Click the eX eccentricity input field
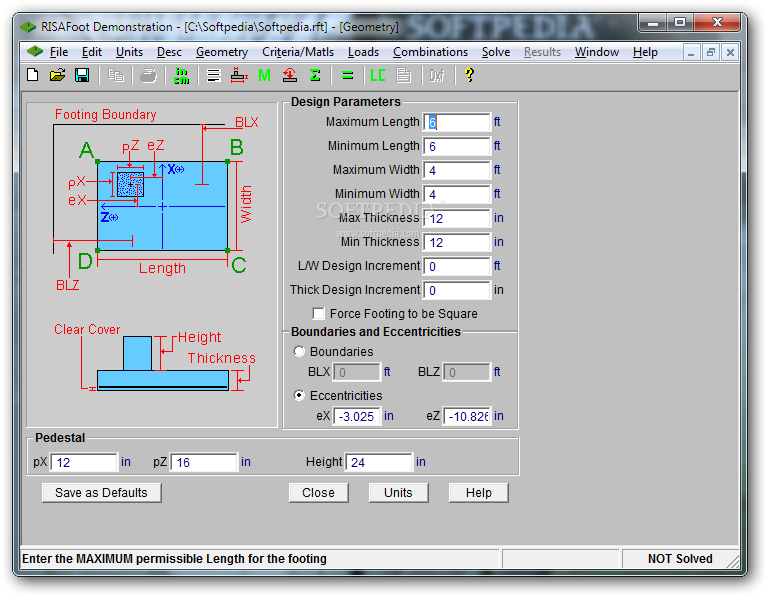This screenshot has height=597, width=768. 357,416
